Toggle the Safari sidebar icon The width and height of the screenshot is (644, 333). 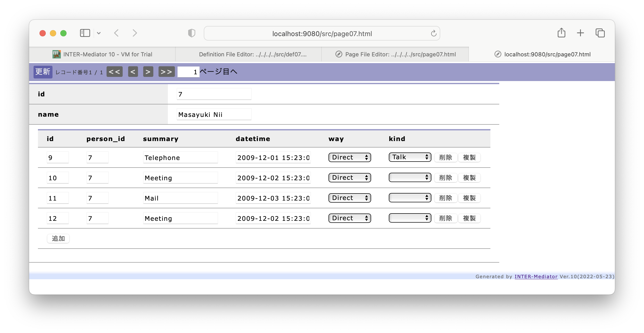tap(85, 33)
